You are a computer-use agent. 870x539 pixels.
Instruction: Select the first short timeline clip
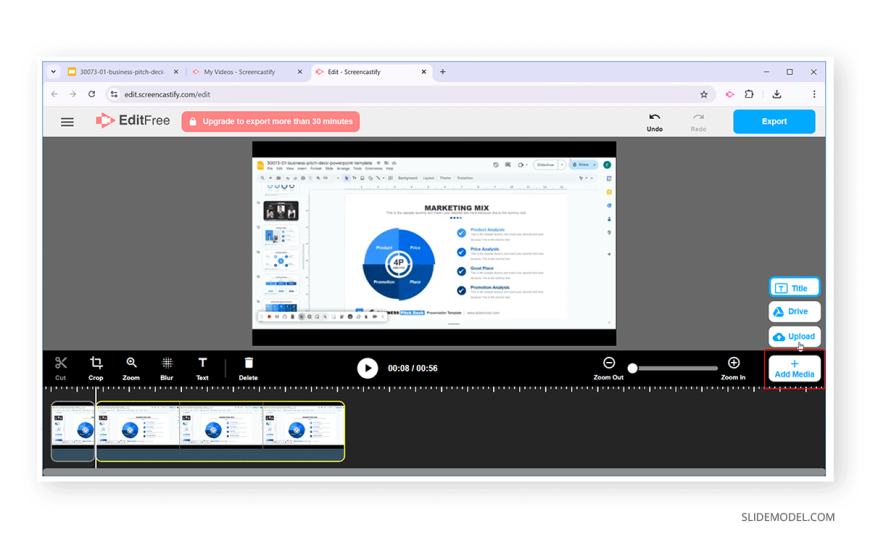[x=73, y=431]
